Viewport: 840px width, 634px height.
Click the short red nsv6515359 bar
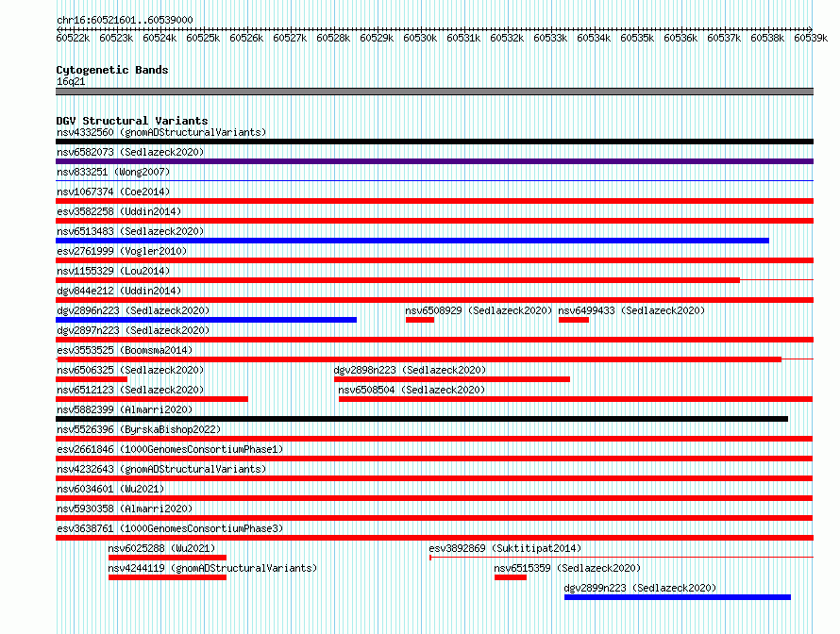coord(511,577)
